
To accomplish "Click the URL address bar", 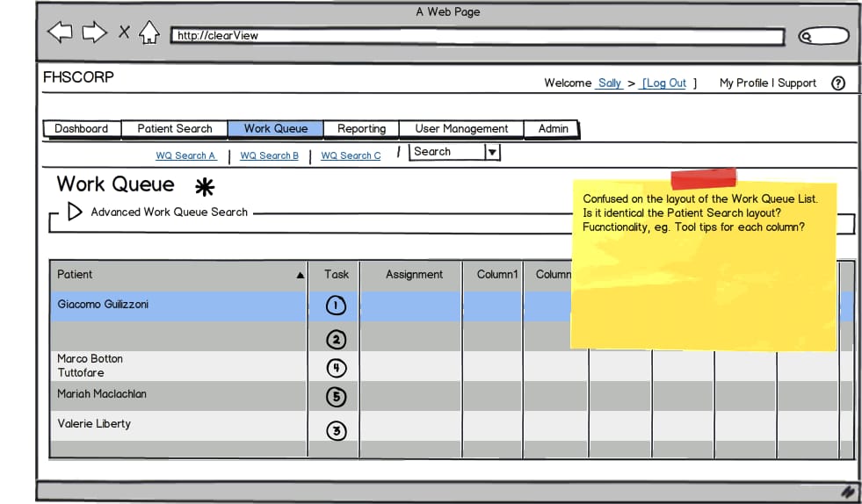I will (x=477, y=36).
